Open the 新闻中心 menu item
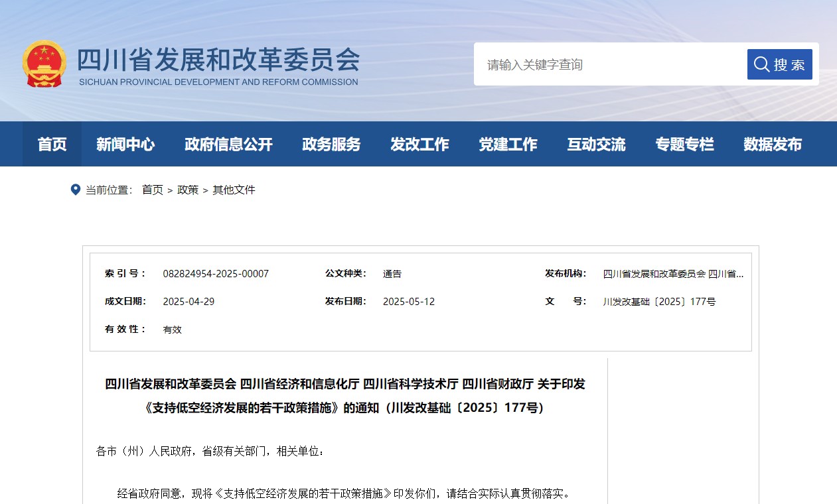 tap(125, 144)
